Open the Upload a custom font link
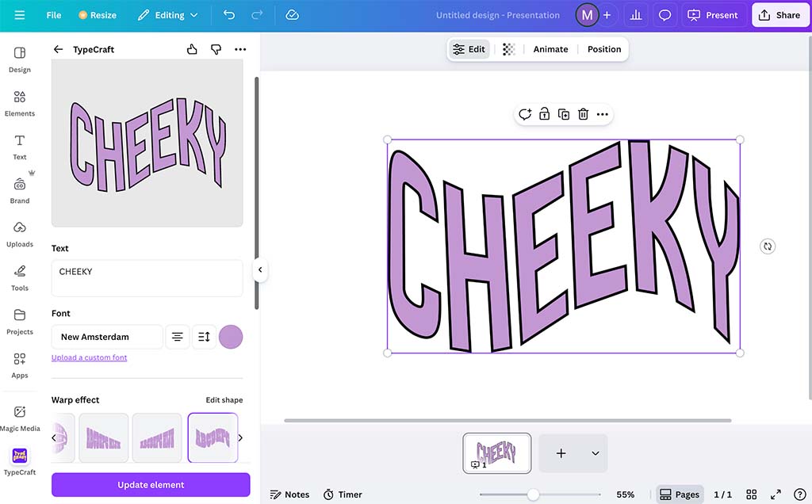The image size is (812, 504). click(x=89, y=357)
